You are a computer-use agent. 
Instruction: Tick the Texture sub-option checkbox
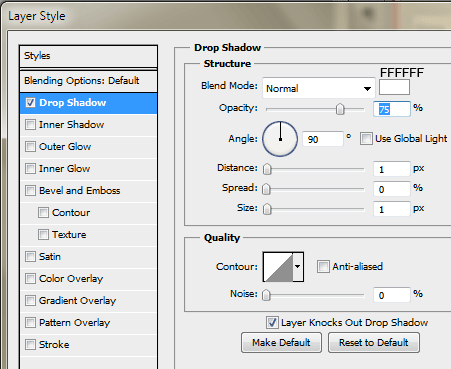pyautogui.click(x=43, y=235)
